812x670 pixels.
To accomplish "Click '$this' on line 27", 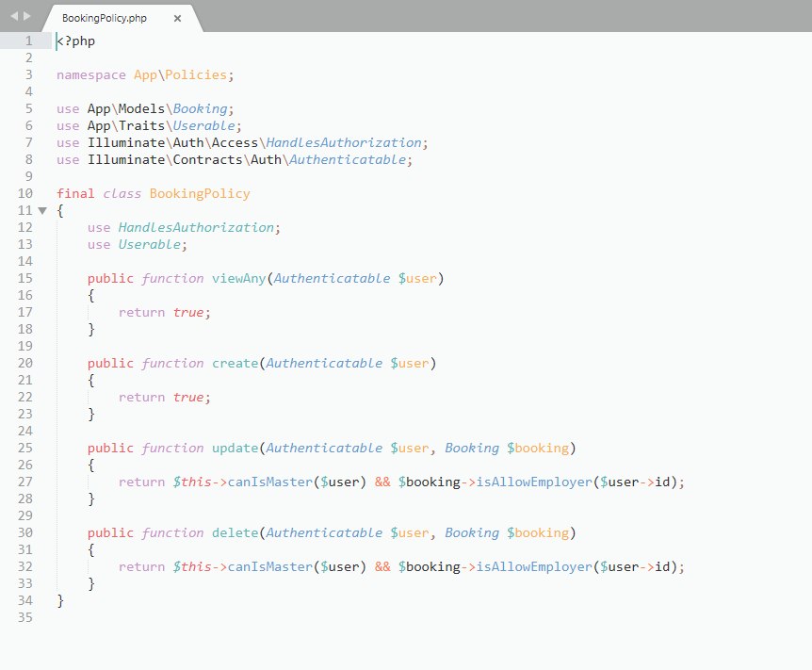I will tap(192, 482).
